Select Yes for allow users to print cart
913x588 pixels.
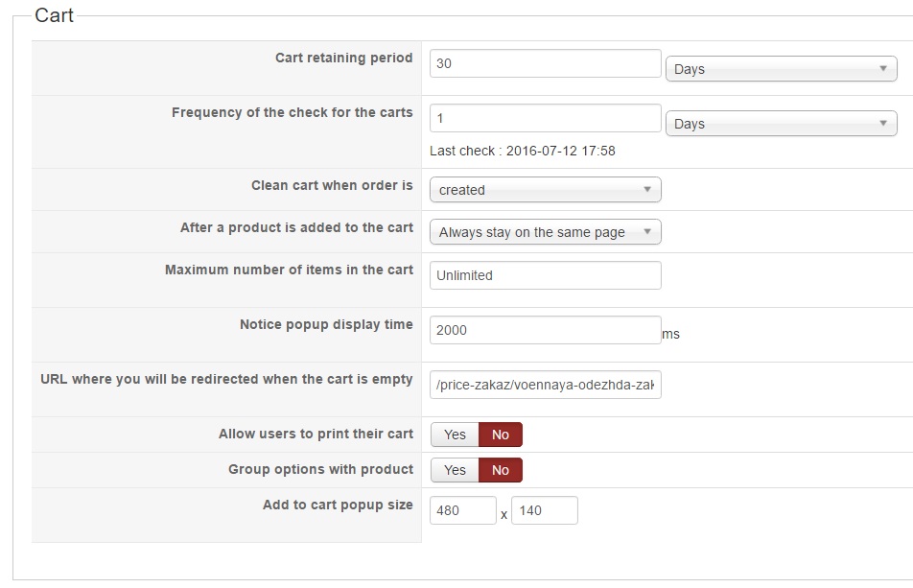pyautogui.click(x=455, y=435)
